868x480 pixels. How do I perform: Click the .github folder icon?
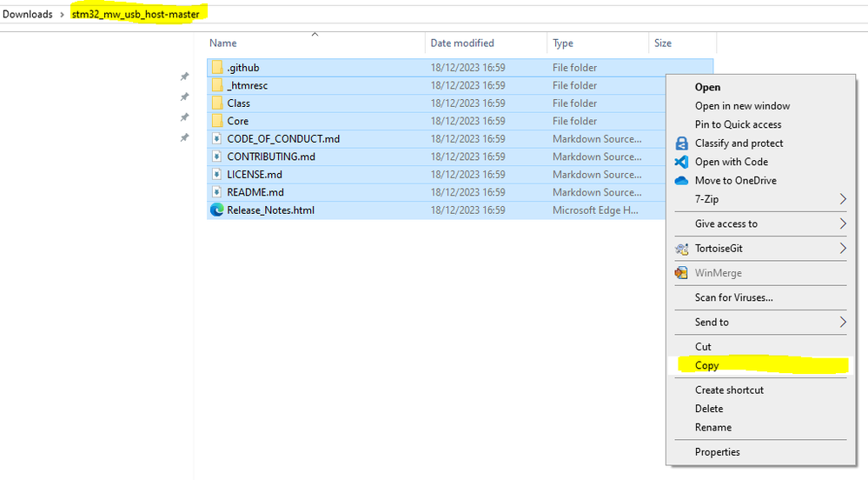click(217, 68)
